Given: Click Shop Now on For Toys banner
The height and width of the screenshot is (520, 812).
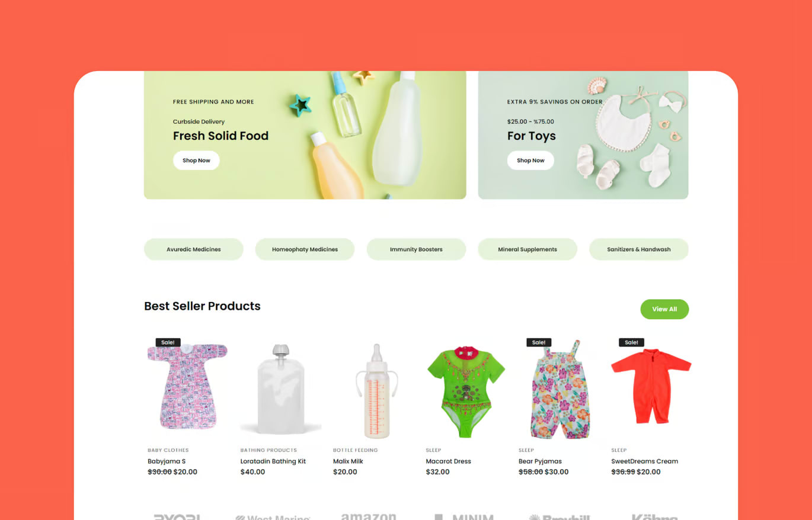Looking at the screenshot, I should (530, 161).
